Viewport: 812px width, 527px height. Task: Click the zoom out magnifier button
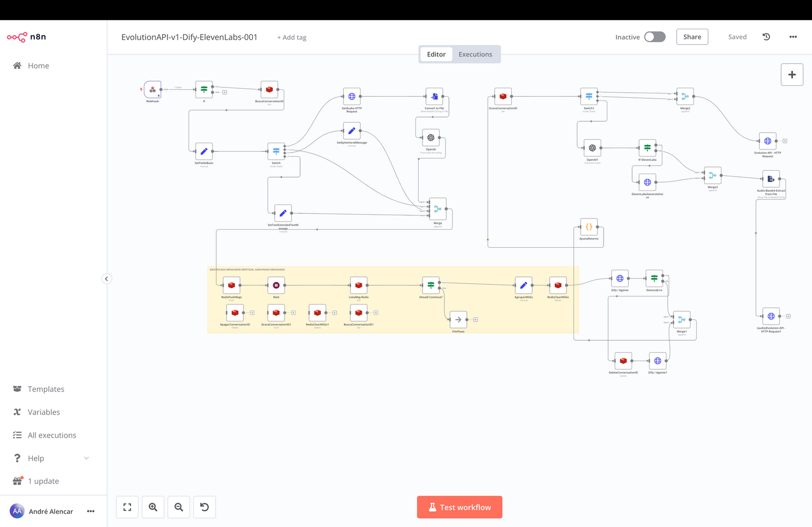pyautogui.click(x=179, y=507)
